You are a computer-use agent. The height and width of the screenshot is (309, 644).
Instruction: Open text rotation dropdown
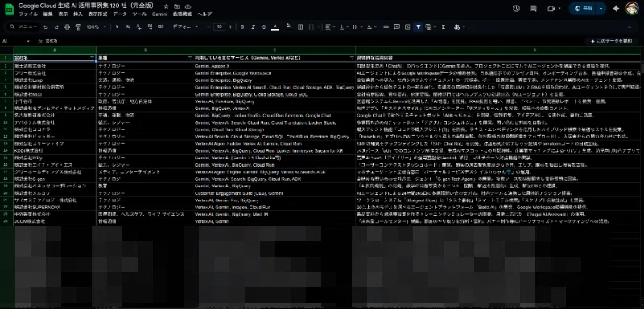point(371,27)
